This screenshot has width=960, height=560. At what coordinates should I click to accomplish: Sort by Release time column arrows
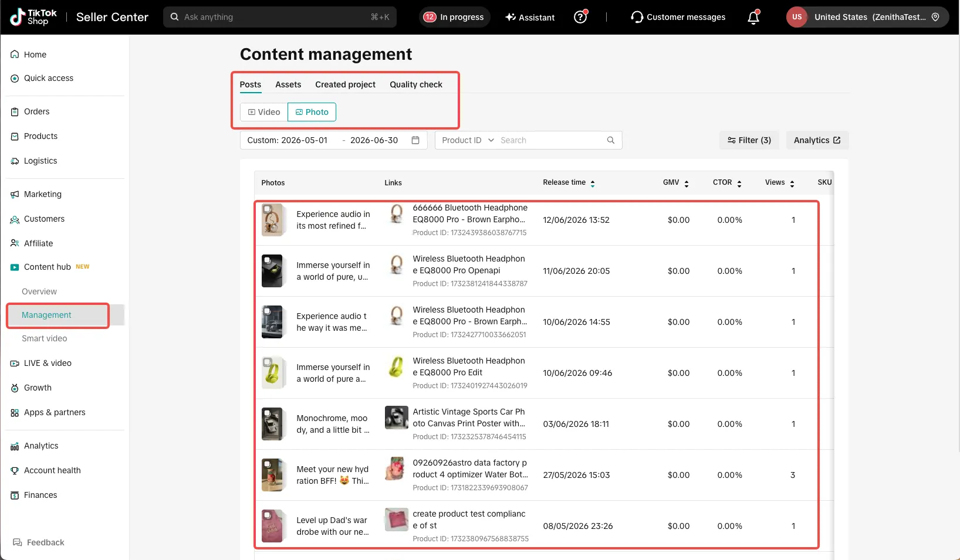coord(593,183)
